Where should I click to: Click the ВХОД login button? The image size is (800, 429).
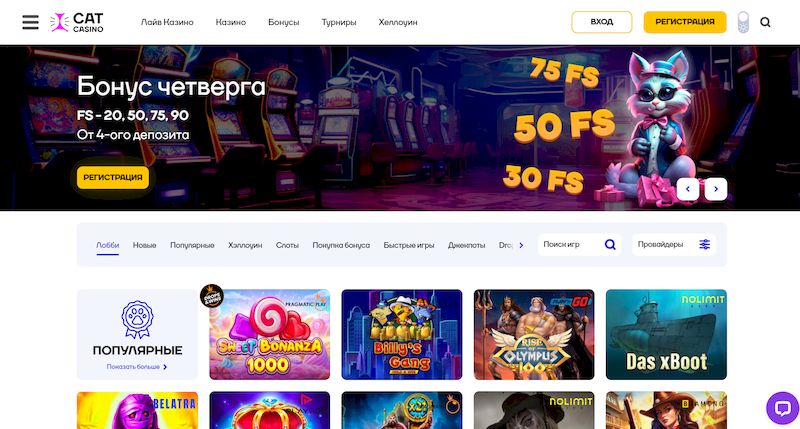[602, 22]
